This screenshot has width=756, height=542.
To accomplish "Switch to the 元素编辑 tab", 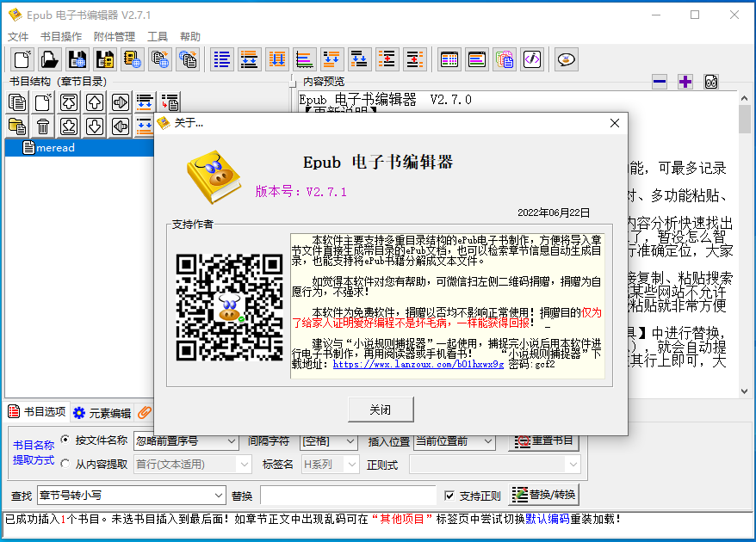I will [102, 413].
